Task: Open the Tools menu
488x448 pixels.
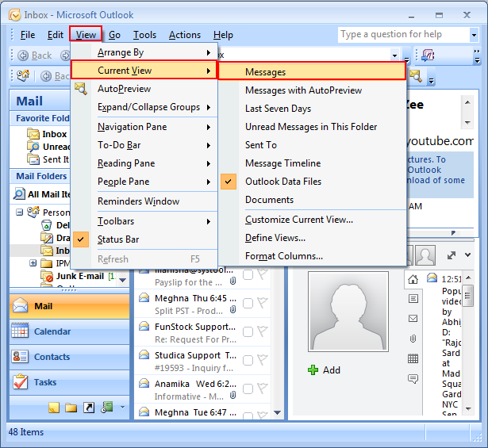Action: pyautogui.click(x=144, y=35)
